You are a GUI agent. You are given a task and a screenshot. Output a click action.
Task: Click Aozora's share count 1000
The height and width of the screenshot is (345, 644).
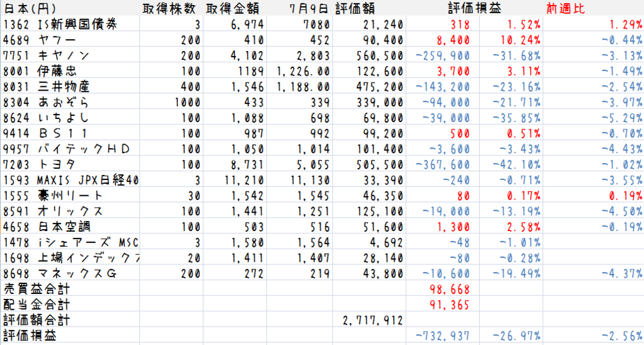tap(187, 103)
